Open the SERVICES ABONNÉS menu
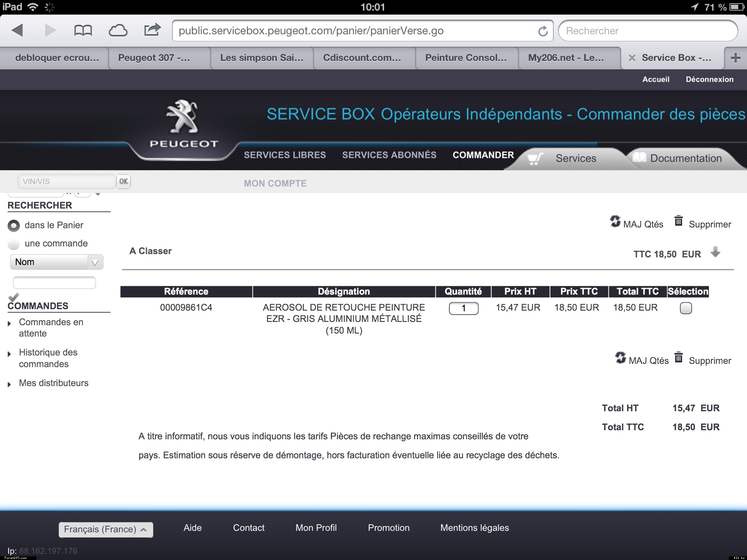Image resolution: width=747 pixels, height=560 pixels. tap(389, 155)
